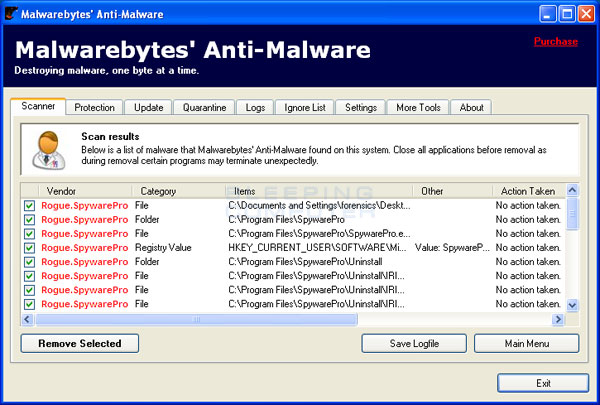The image size is (600, 405).
Task: Sort by the Items column header
Action: 319,191
